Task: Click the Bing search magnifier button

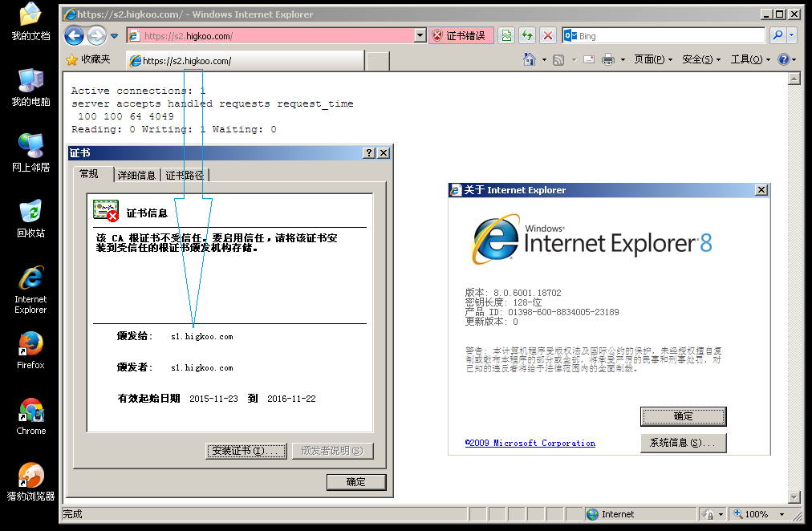Action: tap(777, 35)
